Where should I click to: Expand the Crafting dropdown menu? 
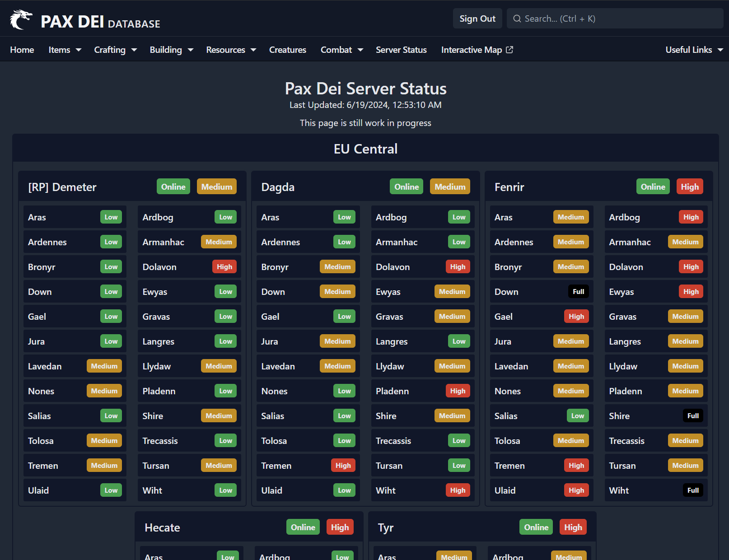click(x=115, y=50)
